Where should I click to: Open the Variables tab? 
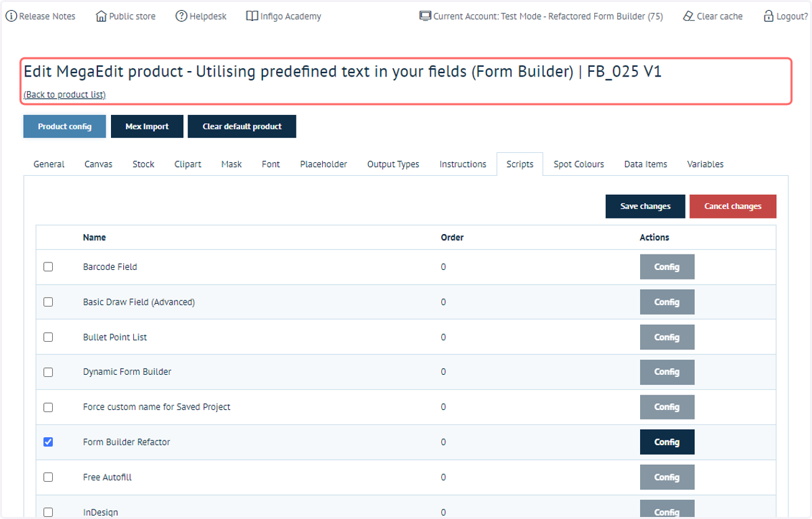tap(705, 164)
